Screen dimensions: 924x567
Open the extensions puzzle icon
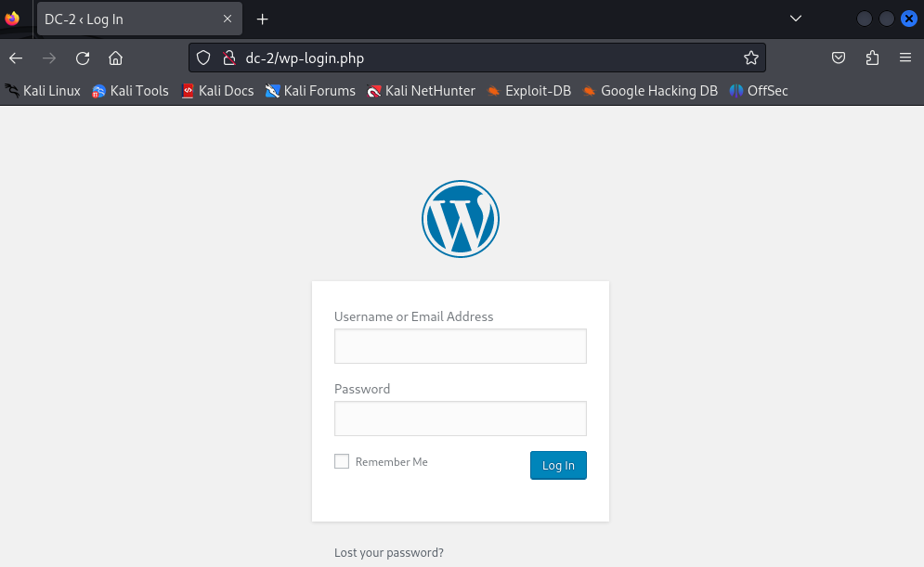point(872,58)
